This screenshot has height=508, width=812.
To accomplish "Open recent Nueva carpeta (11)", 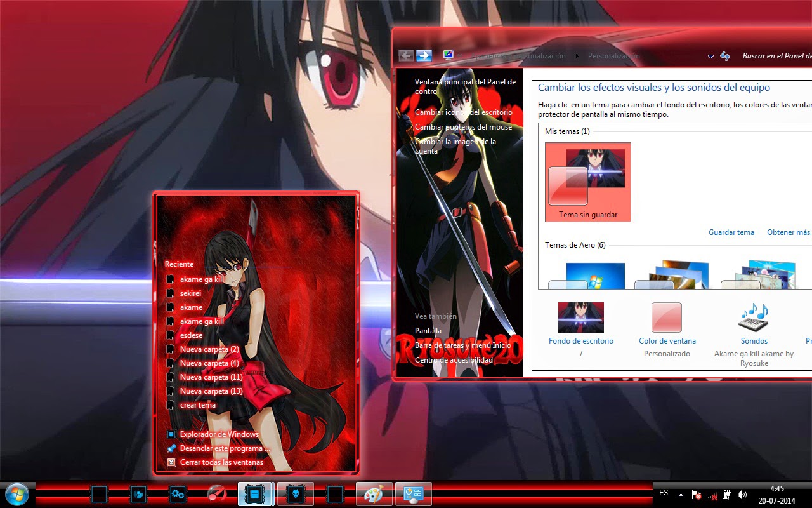I will pos(211,377).
